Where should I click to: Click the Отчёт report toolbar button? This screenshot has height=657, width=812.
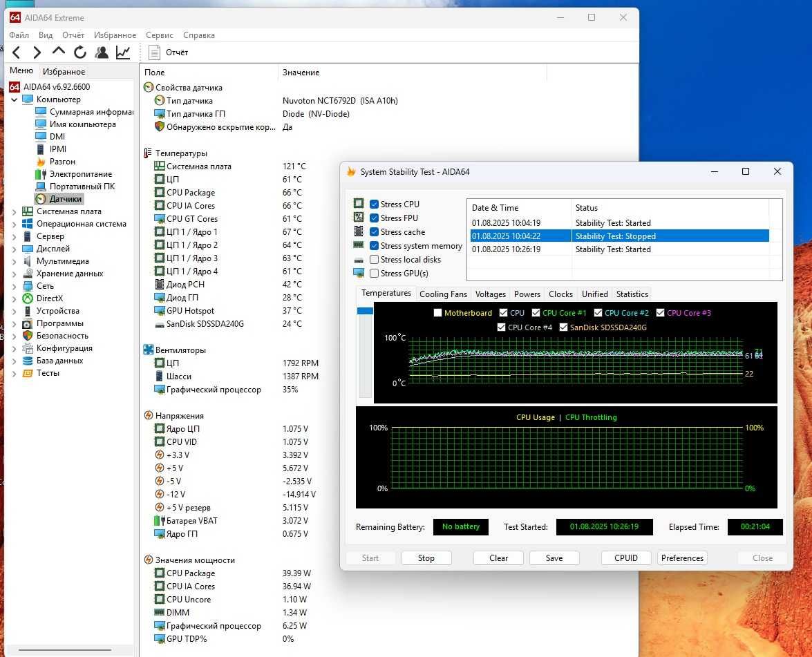[169, 53]
